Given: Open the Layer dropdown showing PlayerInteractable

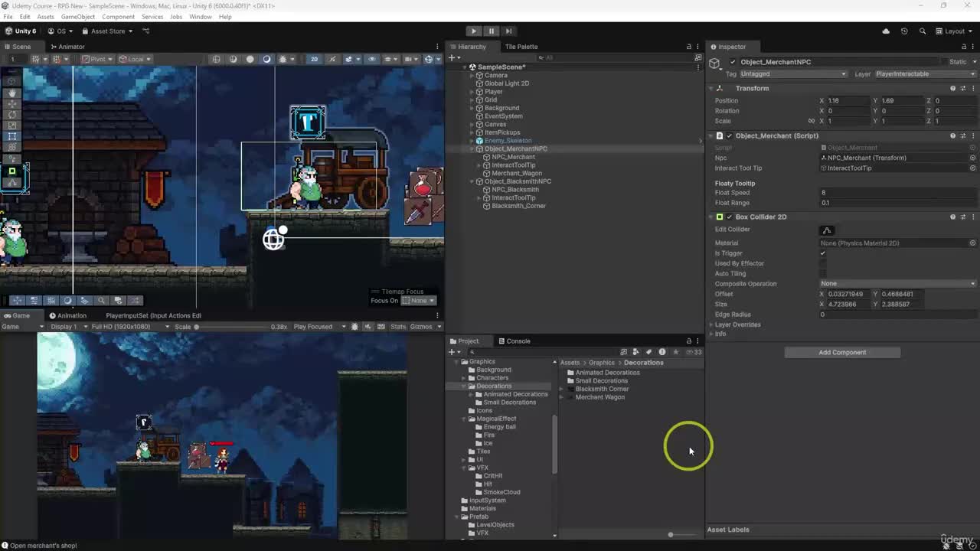Looking at the screenshot, I should pyautogui.click(x=925, y=74).
